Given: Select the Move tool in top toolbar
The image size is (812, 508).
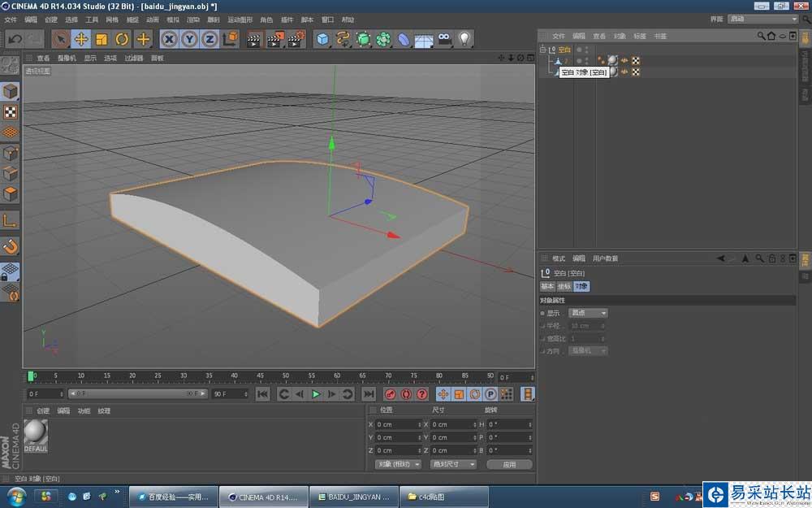Looking at the screenshot, I should click(81, 38).
